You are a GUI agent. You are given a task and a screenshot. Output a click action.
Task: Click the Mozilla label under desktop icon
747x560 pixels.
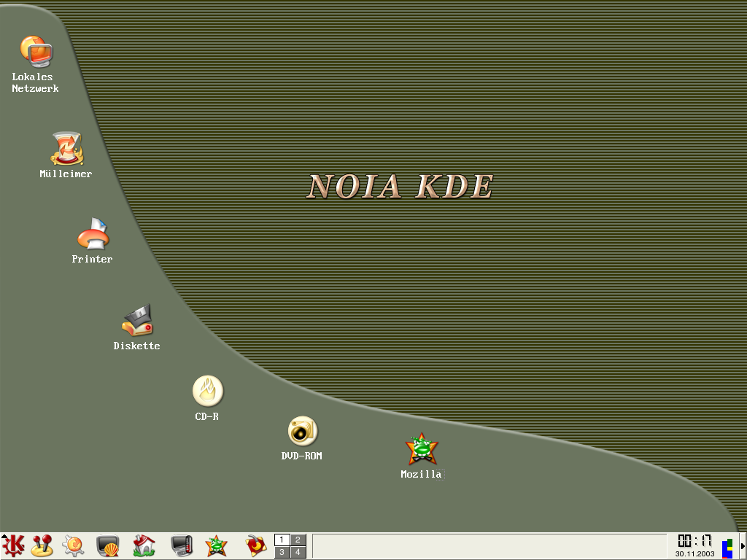[422, 474]
